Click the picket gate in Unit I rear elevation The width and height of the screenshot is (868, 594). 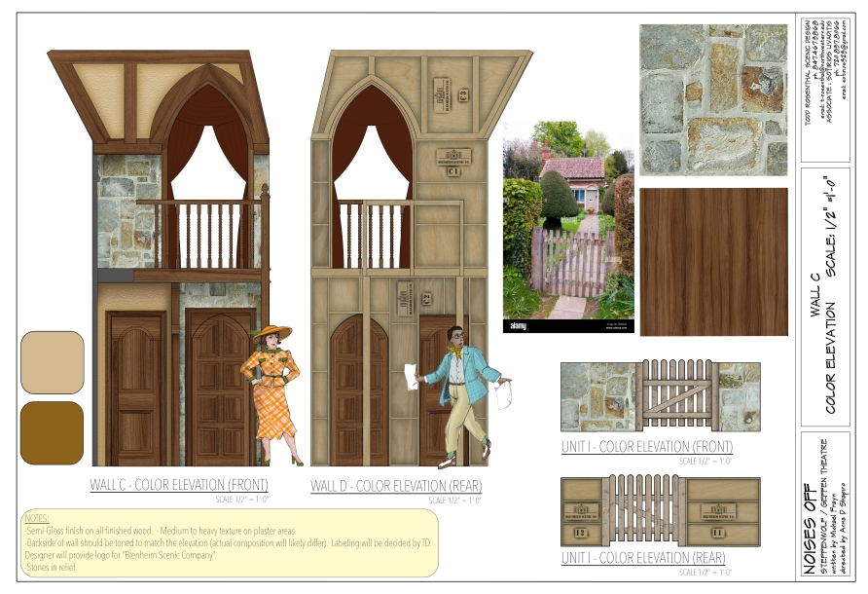[642, 510]
